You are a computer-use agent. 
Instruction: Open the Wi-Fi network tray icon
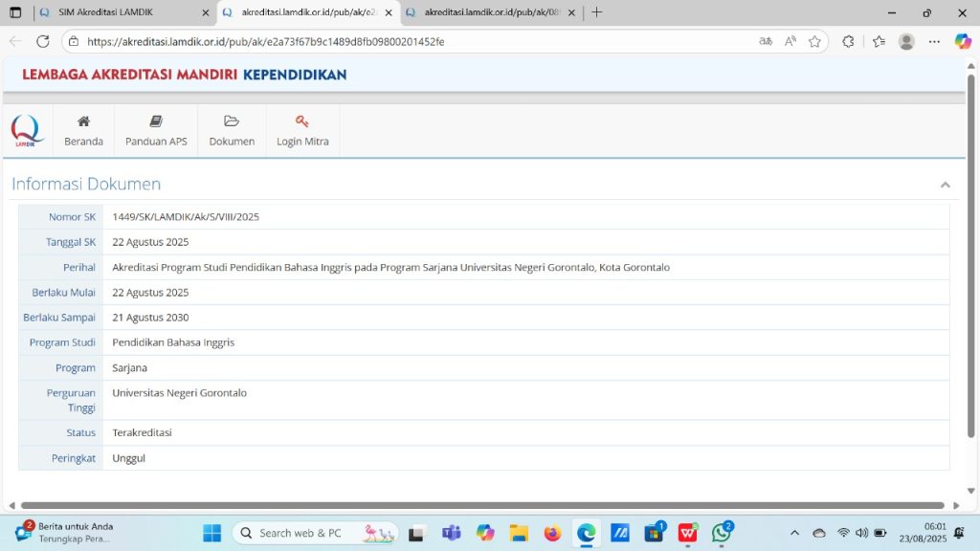pos(843,533)
